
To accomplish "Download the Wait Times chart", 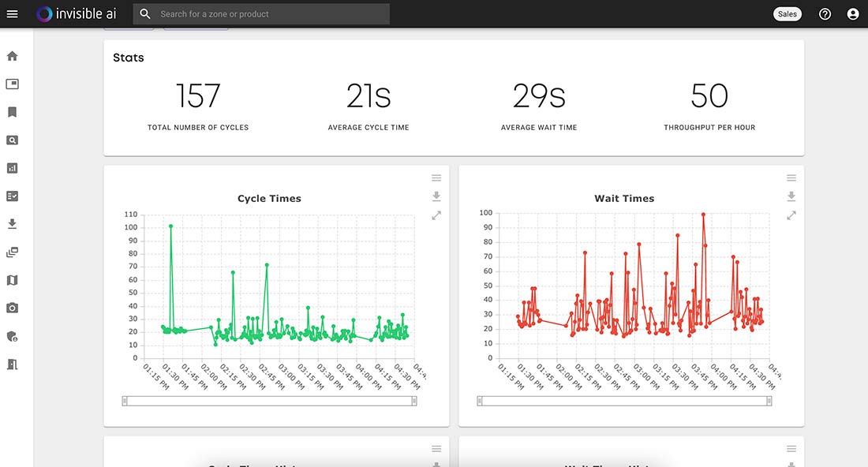I will [791, 196].
